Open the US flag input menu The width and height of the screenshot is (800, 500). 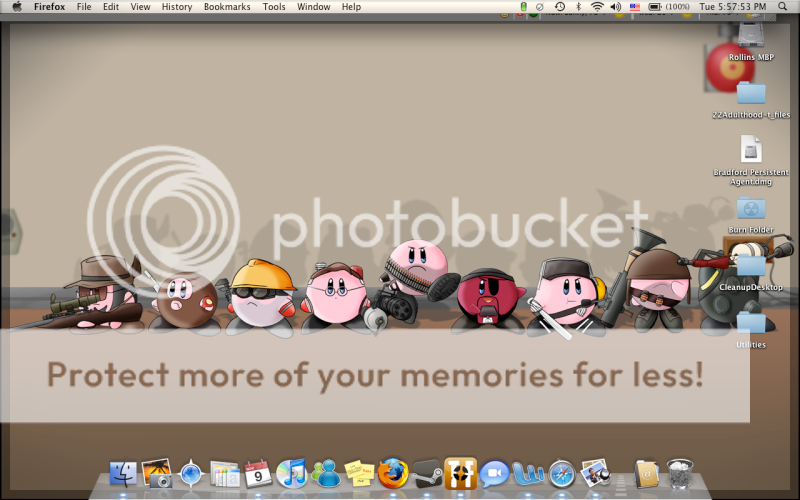(634, 7)
